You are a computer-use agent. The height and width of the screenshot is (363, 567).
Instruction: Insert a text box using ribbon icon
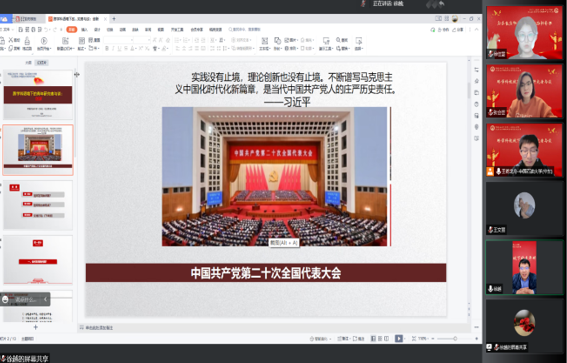[265, 41]
